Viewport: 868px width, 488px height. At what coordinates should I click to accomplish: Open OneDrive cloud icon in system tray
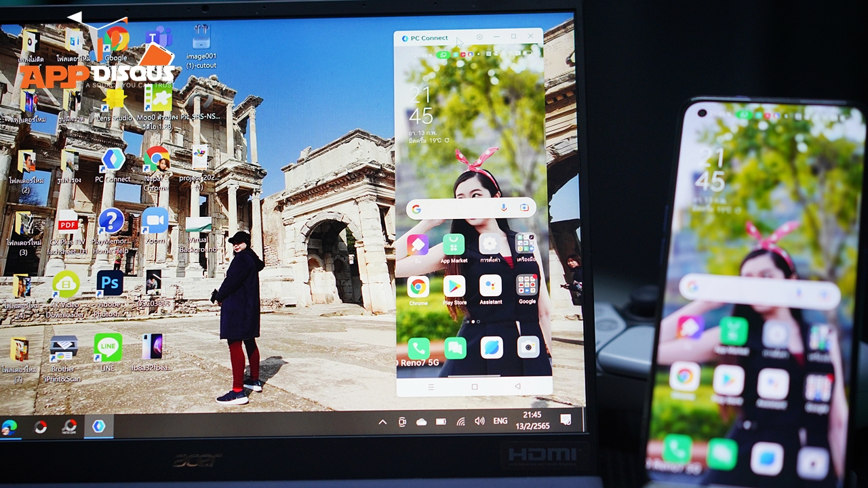point(421,422)
